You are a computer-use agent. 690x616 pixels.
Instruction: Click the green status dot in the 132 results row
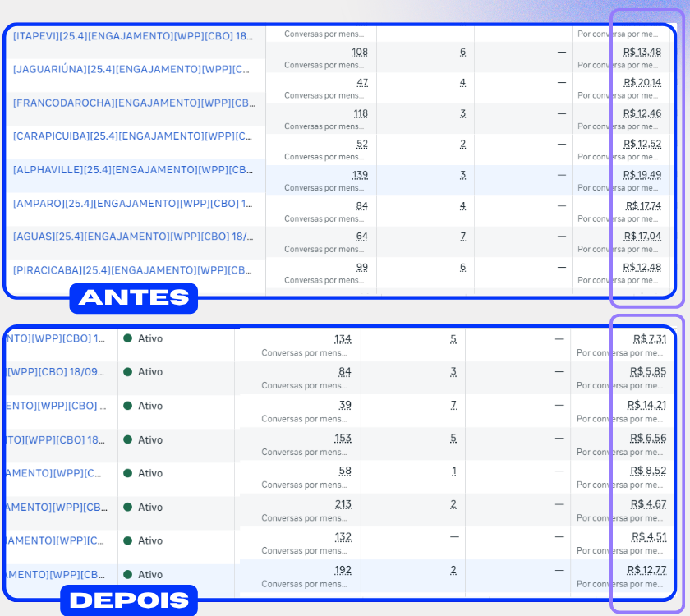pyautogui.click(x=127, y=540)
